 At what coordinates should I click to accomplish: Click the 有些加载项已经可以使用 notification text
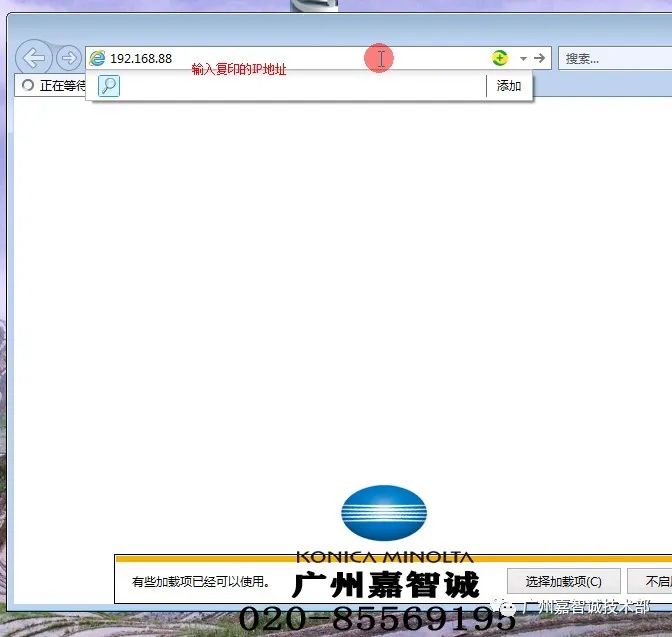201,582
